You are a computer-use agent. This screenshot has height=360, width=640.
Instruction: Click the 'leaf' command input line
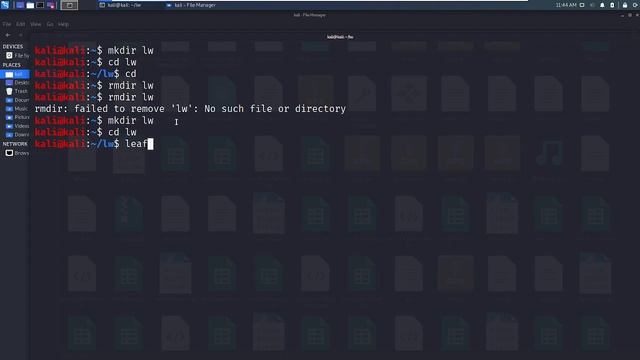[x=94, y=144]
